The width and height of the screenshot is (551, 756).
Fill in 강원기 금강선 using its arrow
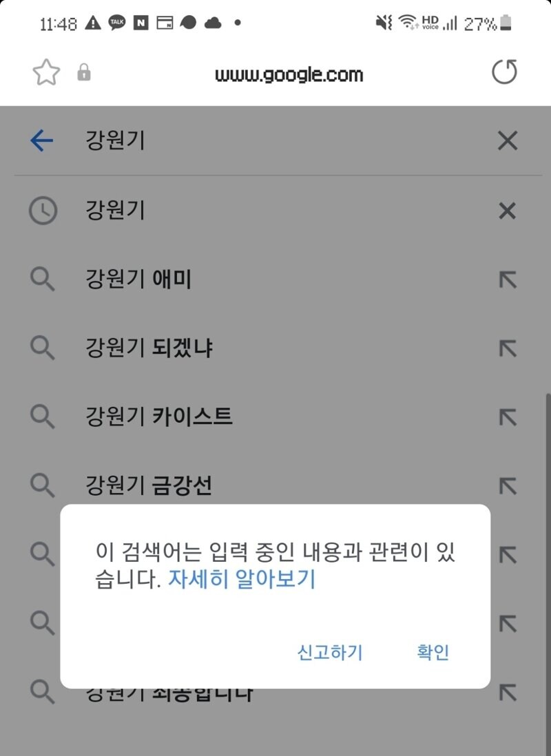(x=508, y=486)
